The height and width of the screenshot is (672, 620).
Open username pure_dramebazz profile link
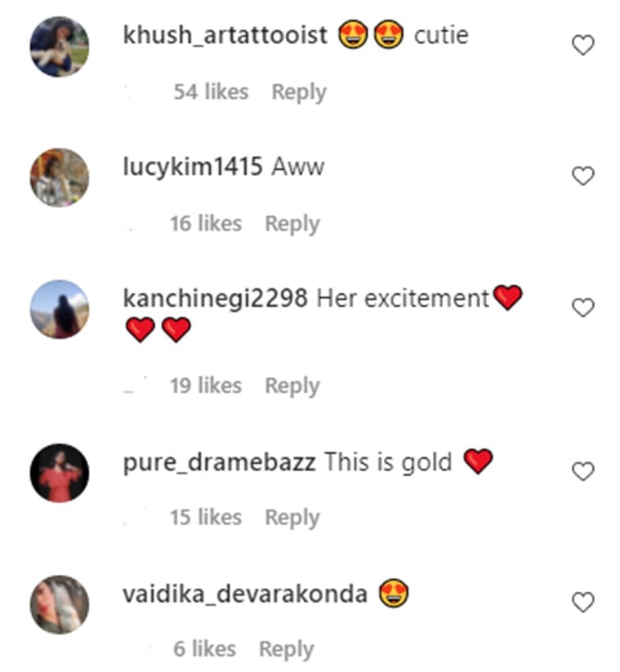(220, 463)
